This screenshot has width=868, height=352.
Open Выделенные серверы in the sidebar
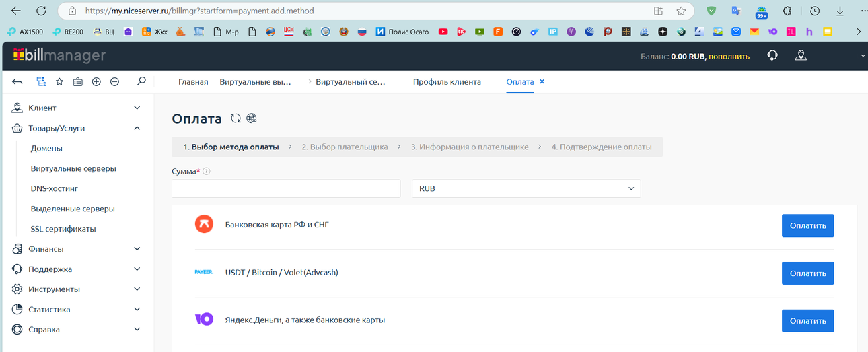tap(73, 209)
